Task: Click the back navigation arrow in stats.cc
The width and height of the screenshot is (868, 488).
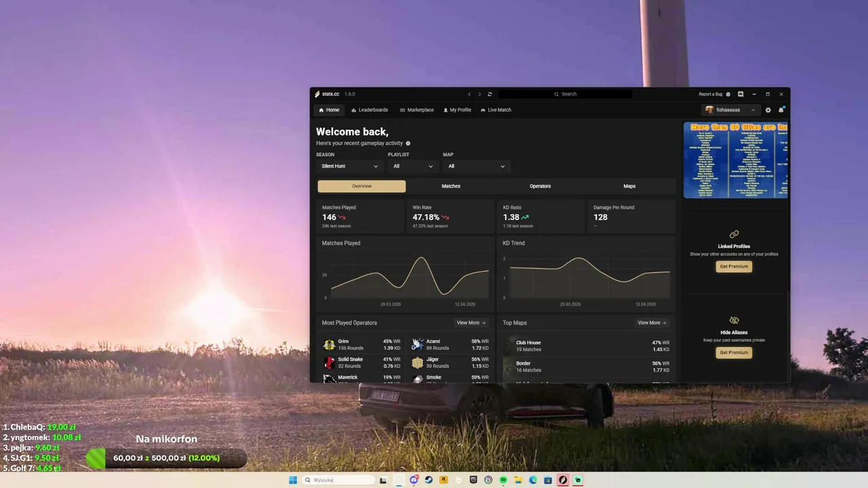Action: [x=469, y=94]
